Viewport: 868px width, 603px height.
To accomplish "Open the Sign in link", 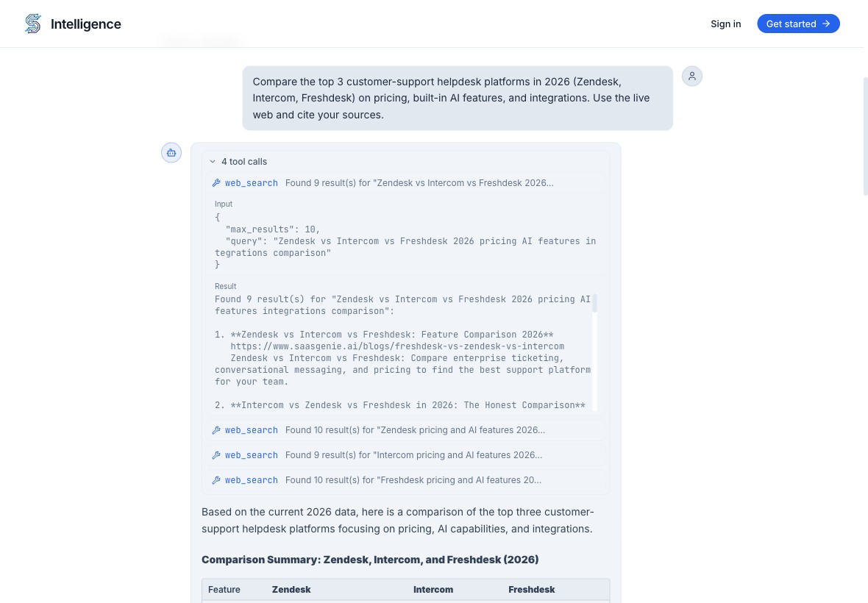I will click(725, 24).
